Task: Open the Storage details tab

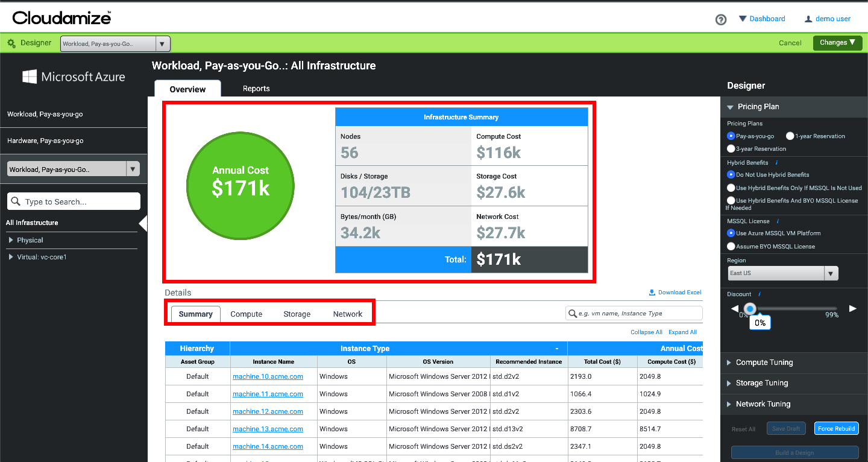Action: pos(297,314)
